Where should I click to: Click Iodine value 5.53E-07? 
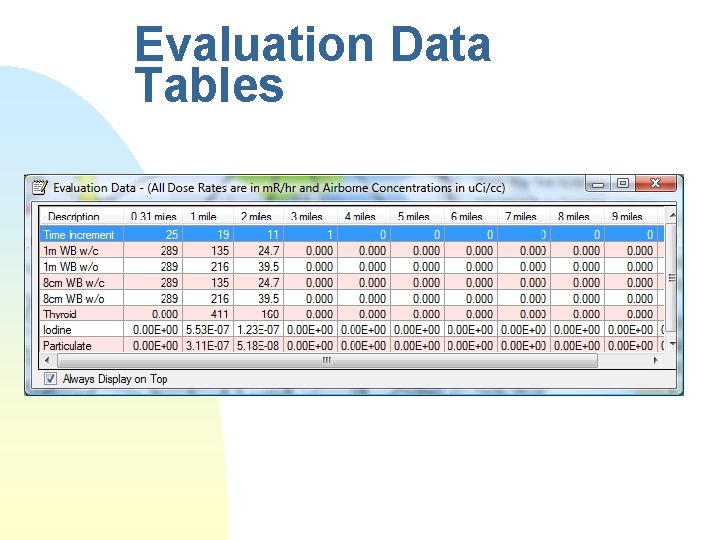(208, 330)
